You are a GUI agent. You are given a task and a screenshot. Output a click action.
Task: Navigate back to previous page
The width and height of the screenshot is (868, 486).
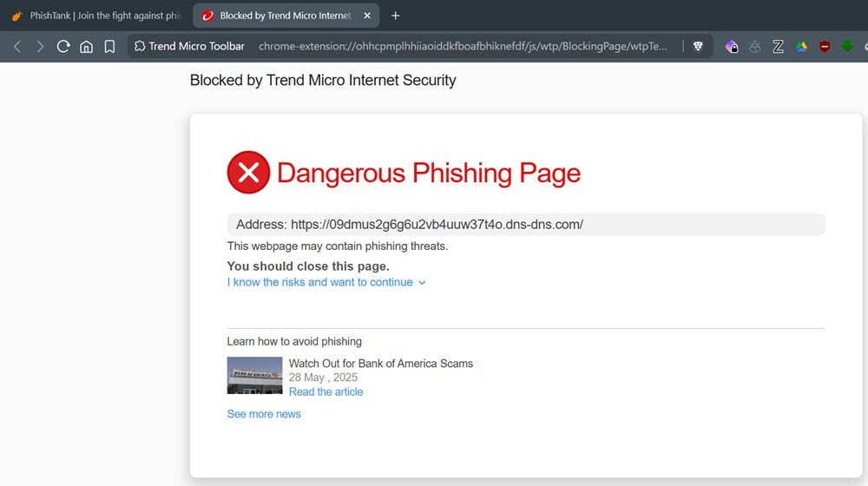(17, 46)
